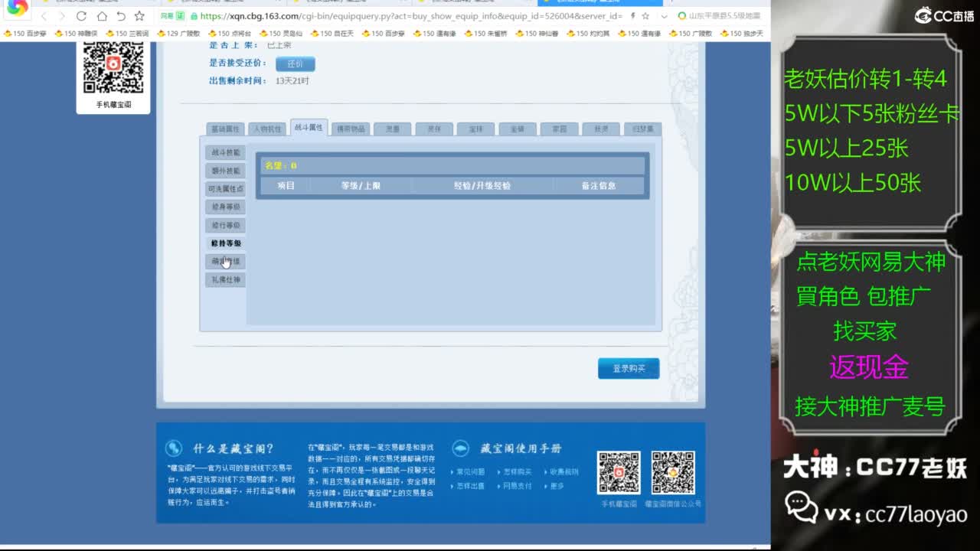Click the 藏宝阁使用手册 handbook icon
Image resolution: width=980 pixels, height=551 pixels.
pyautogui.click(x=459, y=447)
